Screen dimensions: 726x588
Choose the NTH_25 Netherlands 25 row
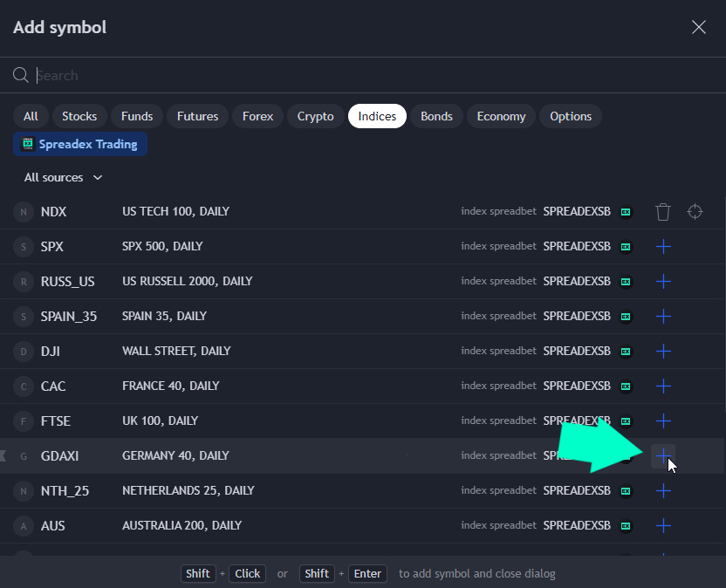262,491
